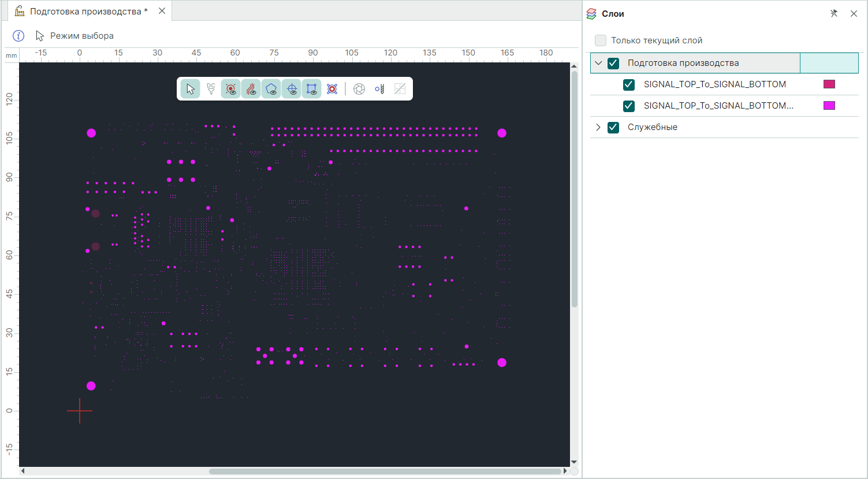Select the arrow pointer tool in floating toolbar
The height and width of the screenshot is (479, 868).
tap(191, 89)
